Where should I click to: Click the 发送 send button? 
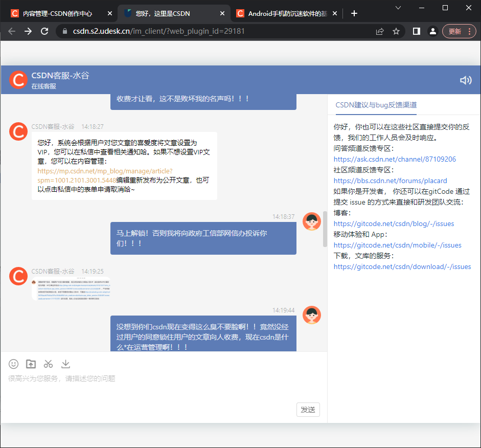tap(308, 410)
